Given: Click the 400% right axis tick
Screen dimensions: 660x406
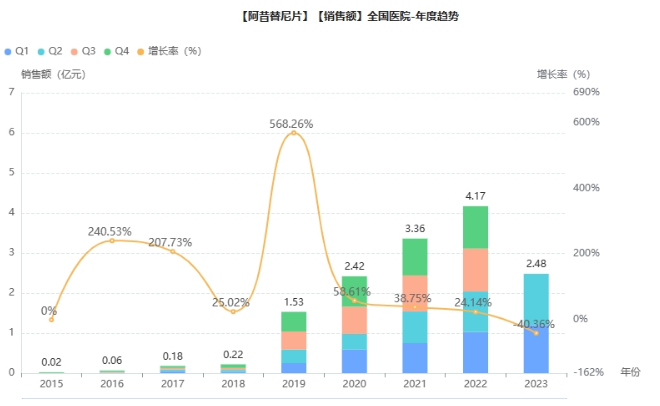Looking at the screenshot, I should 586,188.
